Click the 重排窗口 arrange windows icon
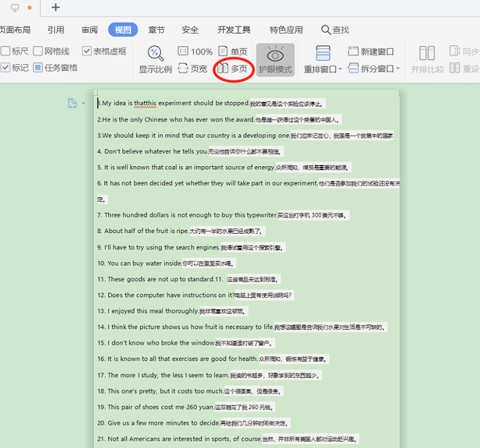480x448 pixels. (x=323, y=53)
